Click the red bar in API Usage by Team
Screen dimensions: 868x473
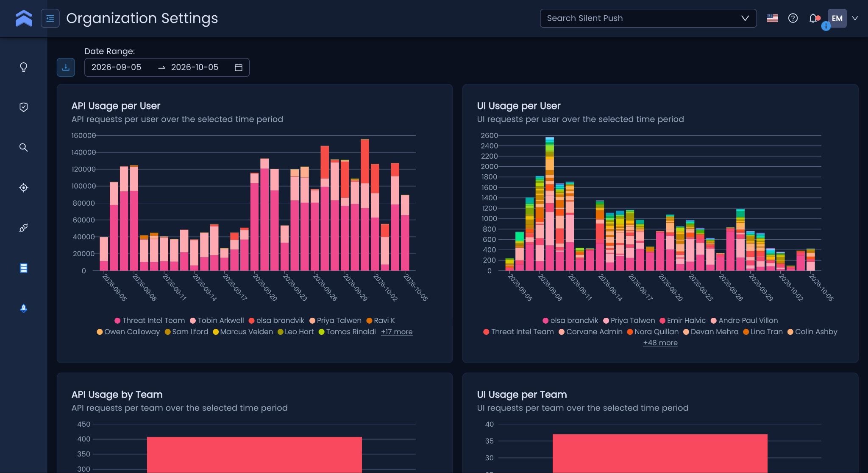(x=254, y=455)
